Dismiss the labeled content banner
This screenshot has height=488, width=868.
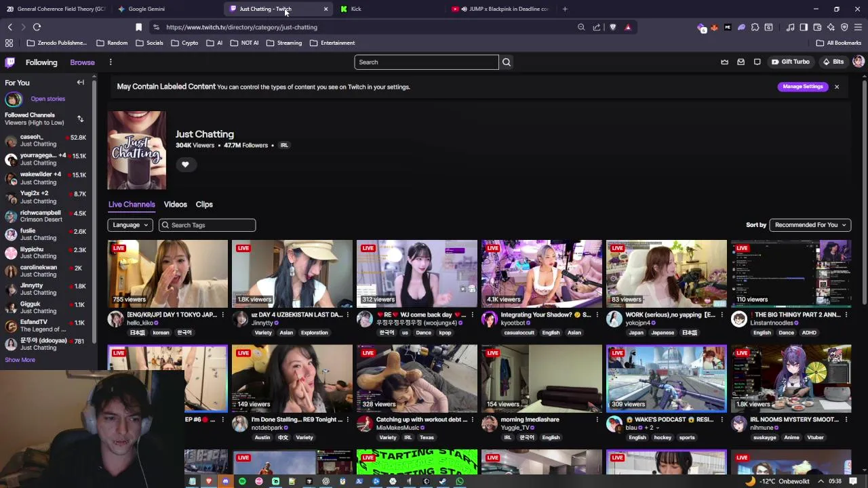(837, 87)
